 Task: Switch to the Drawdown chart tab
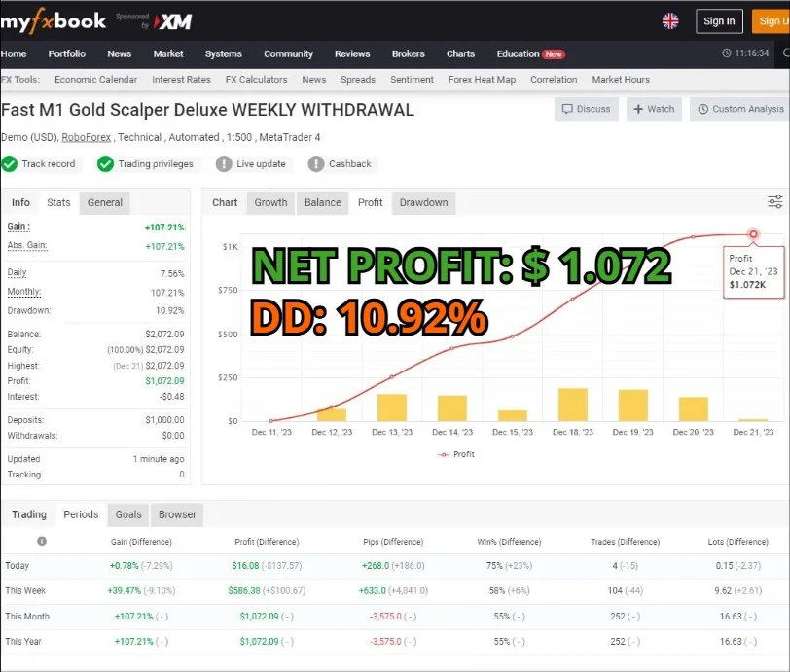424,202
